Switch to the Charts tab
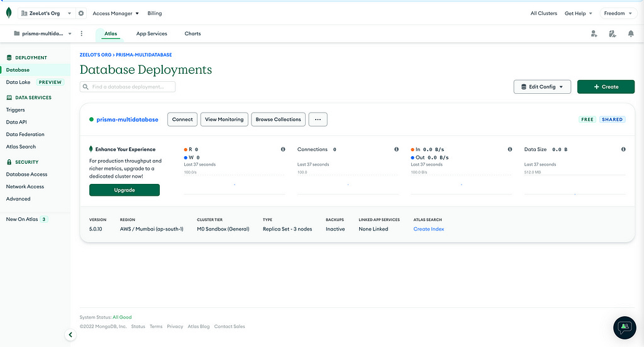Screen dimensions: 644x347 192,34
